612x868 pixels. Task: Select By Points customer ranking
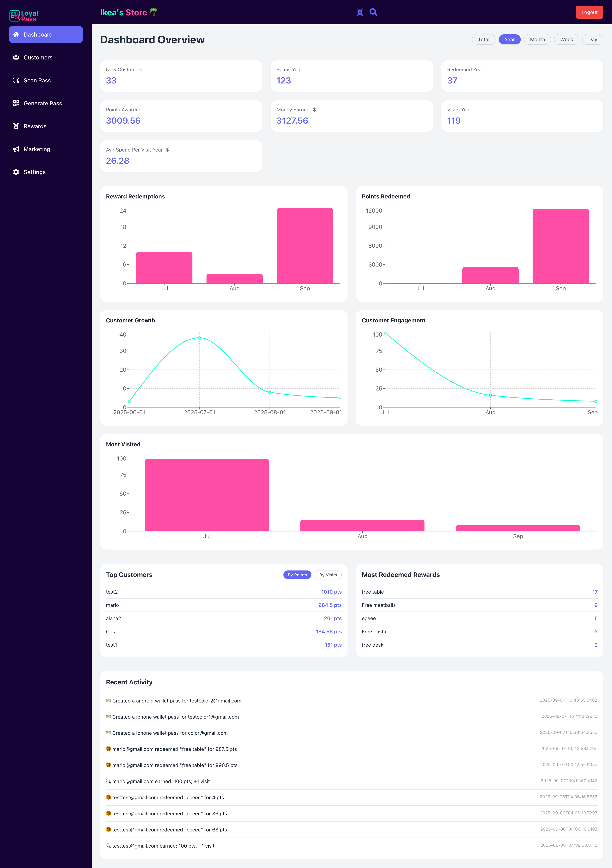(x=297, y=575)
